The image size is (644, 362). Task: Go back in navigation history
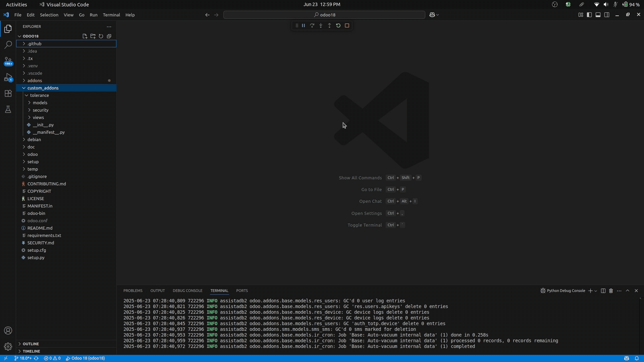tap(207, 15)
